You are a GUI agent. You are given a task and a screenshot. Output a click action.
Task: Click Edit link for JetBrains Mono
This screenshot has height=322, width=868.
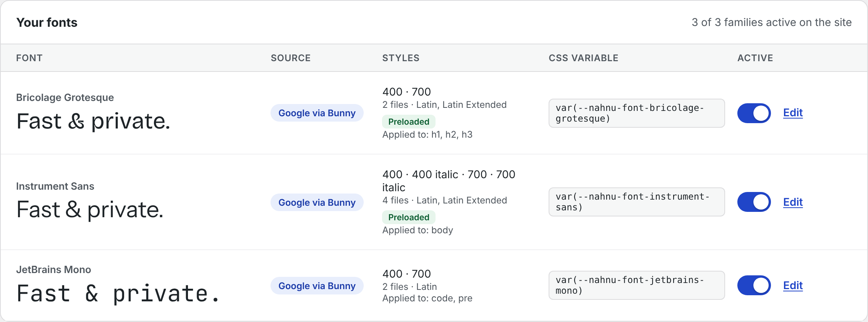793,286
